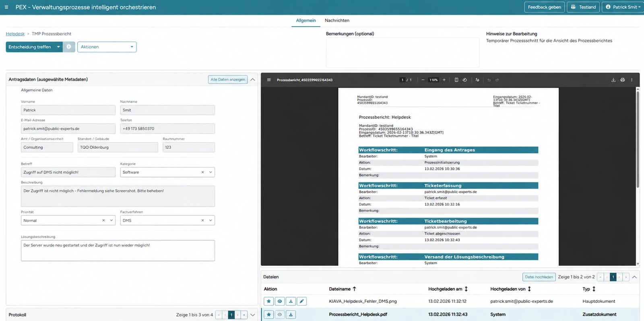Print the Prozessbericht PDF
Image resolution: width=644 pixels, height=321 pixels.
pos(623,80)
